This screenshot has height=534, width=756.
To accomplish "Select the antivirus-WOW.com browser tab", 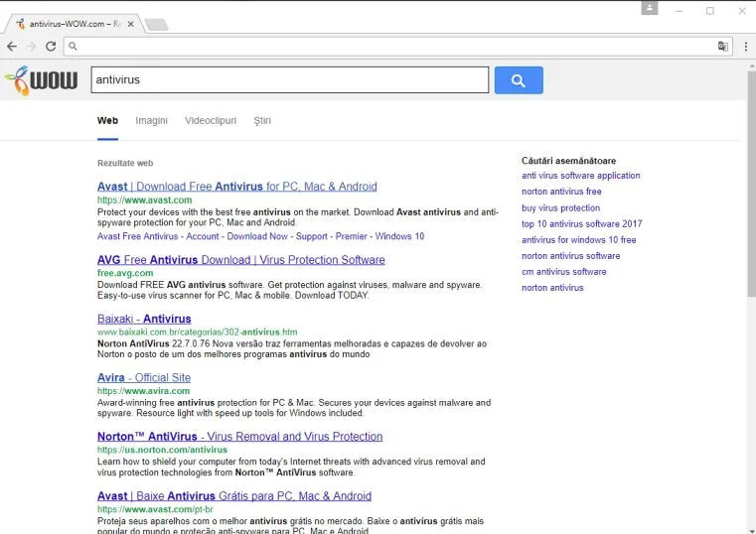I will tap(73, 24).
